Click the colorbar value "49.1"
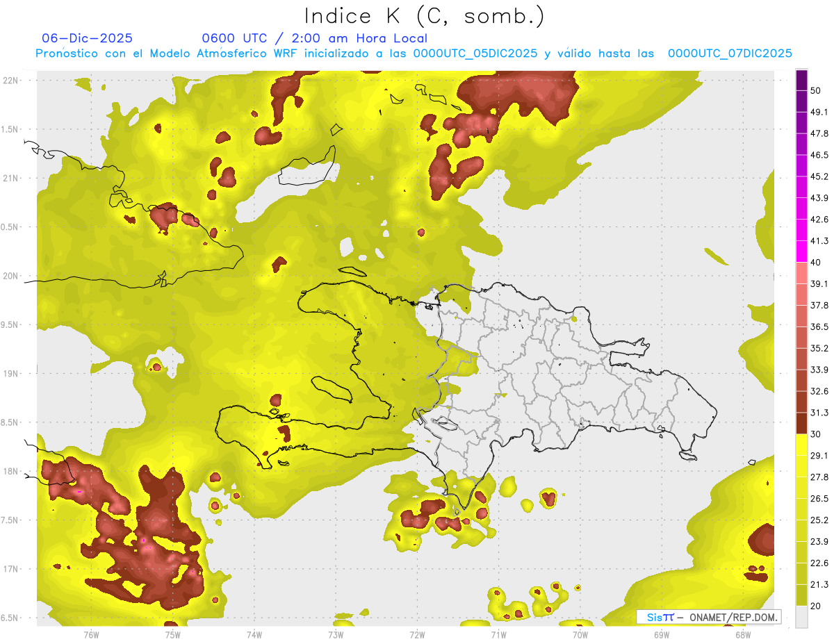834x644 pixels. [819, 112]
